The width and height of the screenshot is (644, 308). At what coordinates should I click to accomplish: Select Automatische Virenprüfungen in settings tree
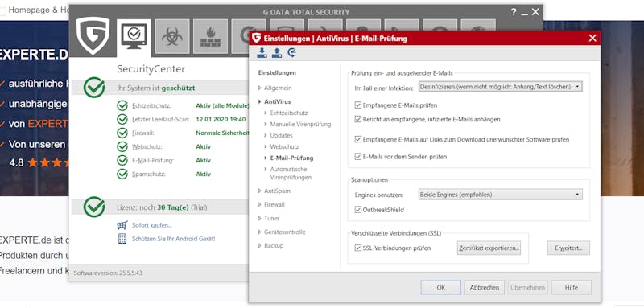[x=291, y=173]
